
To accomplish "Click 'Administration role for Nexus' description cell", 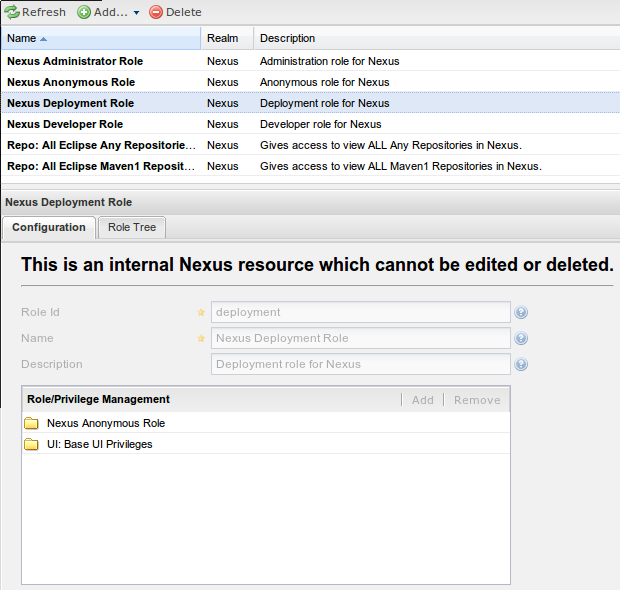I will pyautogui.click(x=329, y=61).
